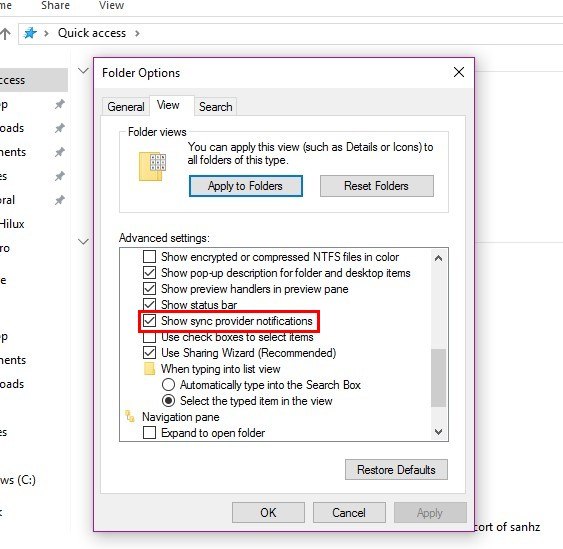This screenshot has height=549, width=563.
Task: Select Automatically type into the Search Box
Action: pyautogui.click(x=168, y=385)
